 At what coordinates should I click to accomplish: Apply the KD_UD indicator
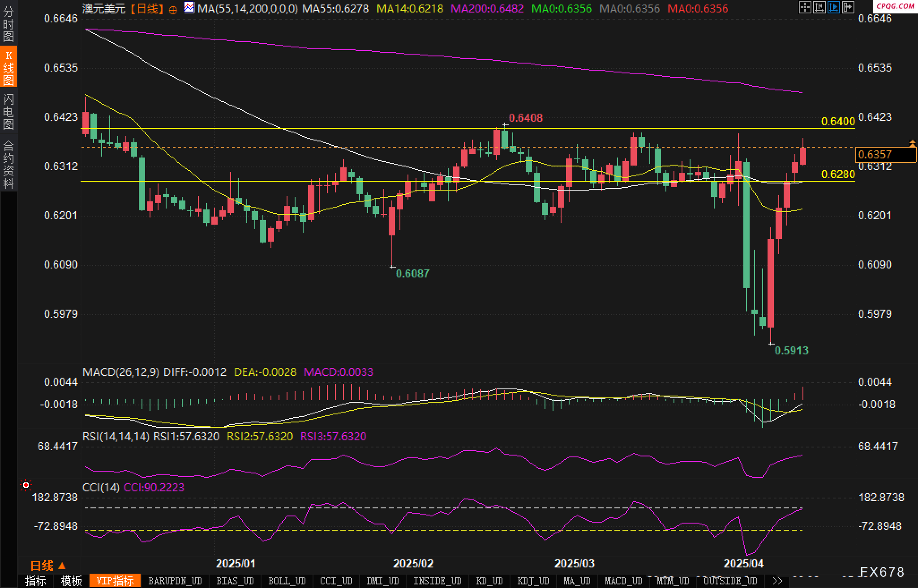click(x=489, y=581)
